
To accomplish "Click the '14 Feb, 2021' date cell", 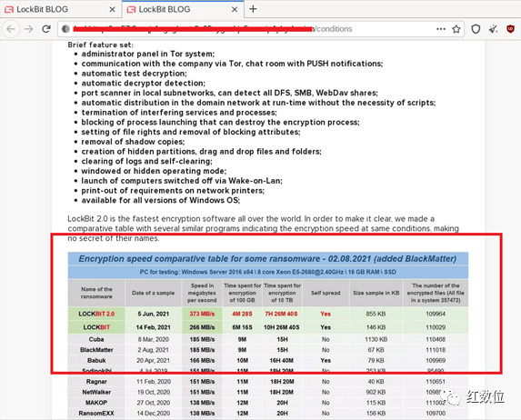I will pyautogui.click(x=153, y=327).
